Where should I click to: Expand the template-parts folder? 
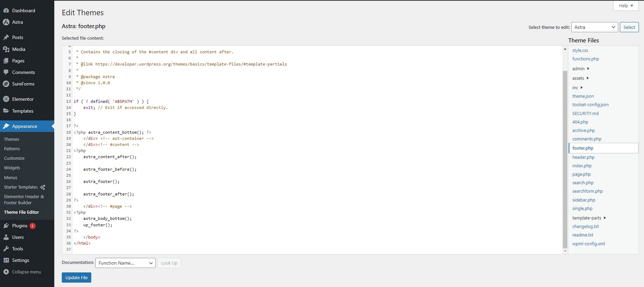coord(589,218)
